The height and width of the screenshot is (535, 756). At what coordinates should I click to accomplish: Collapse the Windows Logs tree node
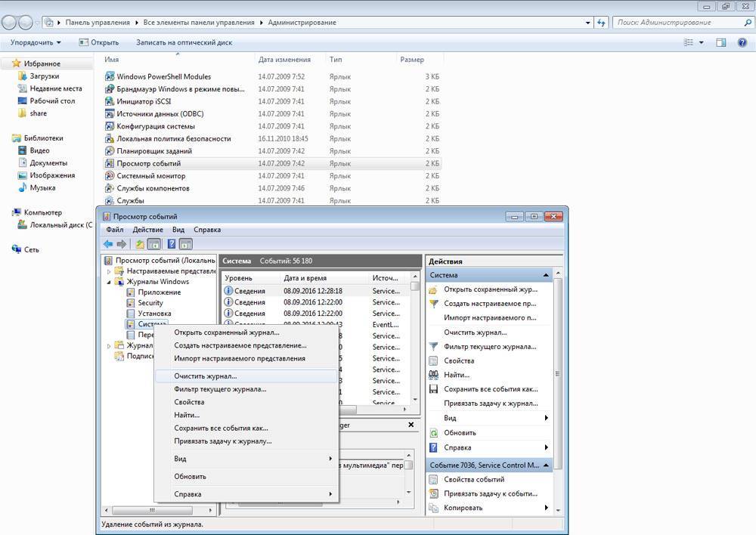110,282
